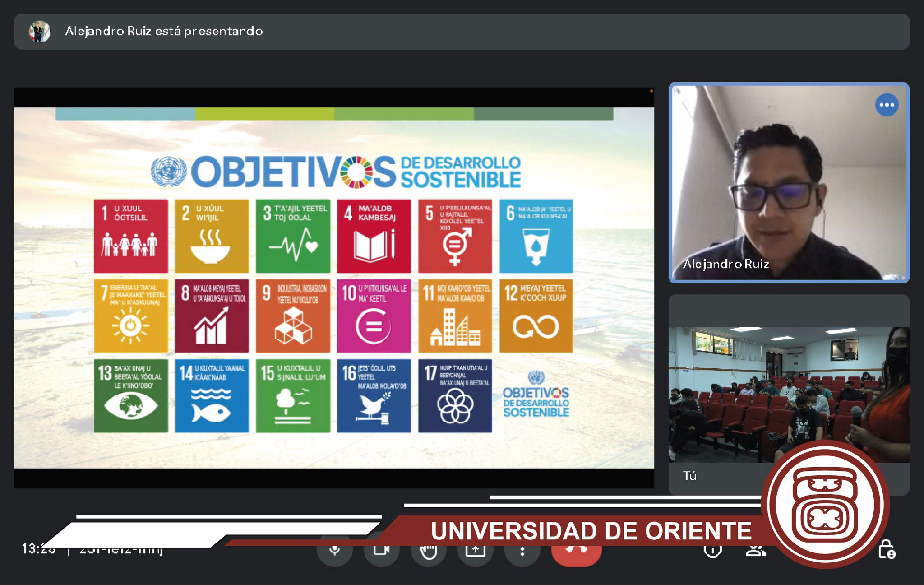The image size is (924, 585).
Task: Click SDG tile 7 with sun power icon
Action: click(131, 316)
